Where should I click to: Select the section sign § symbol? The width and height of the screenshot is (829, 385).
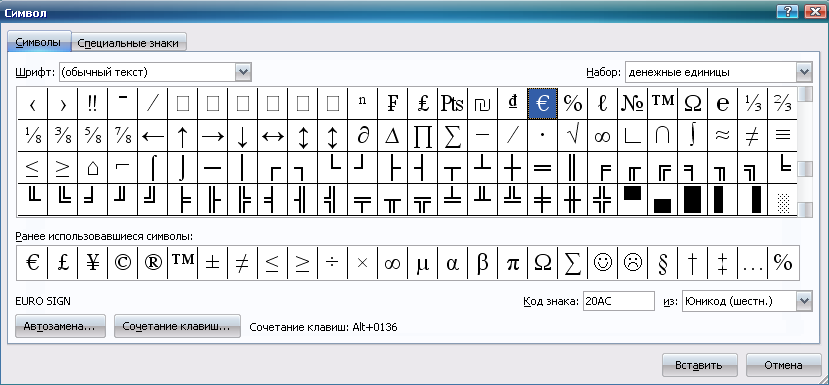[x=662, y=263]
